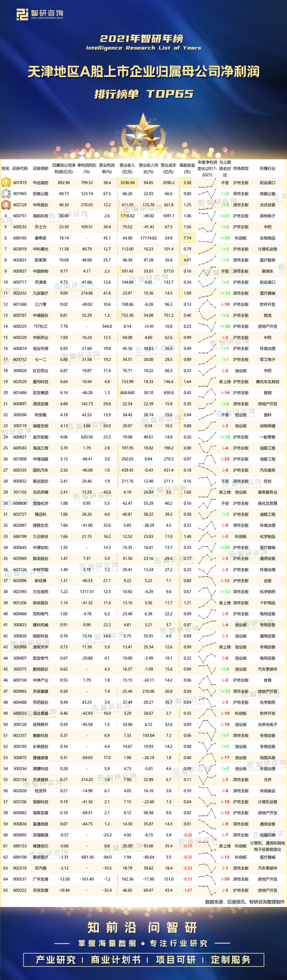Click the gold rank 1 medal icon
The height and width of the screenshot is (980, 287).
[x=6, y=182]
